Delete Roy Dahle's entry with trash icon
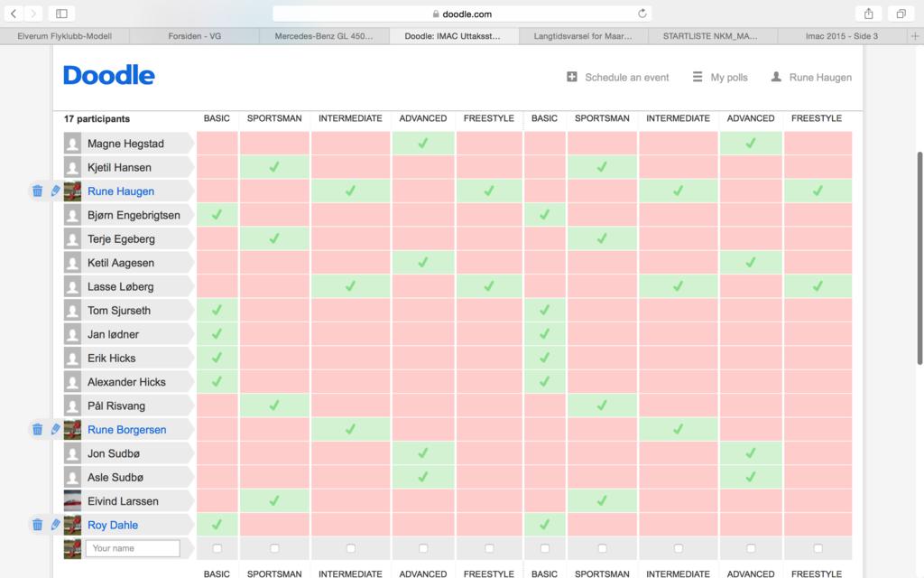This screenshot has height=578, width=924. point(37,525)
